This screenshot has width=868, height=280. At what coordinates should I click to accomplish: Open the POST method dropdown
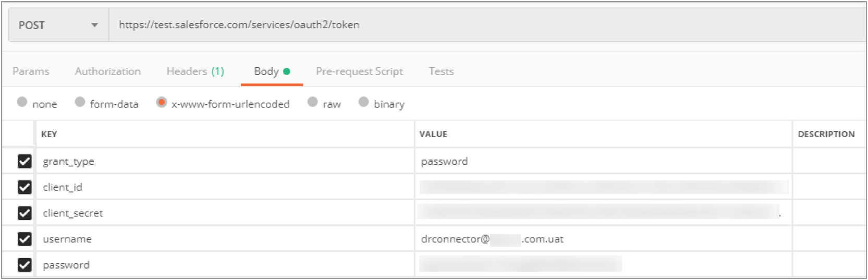[x=58, y=25]
